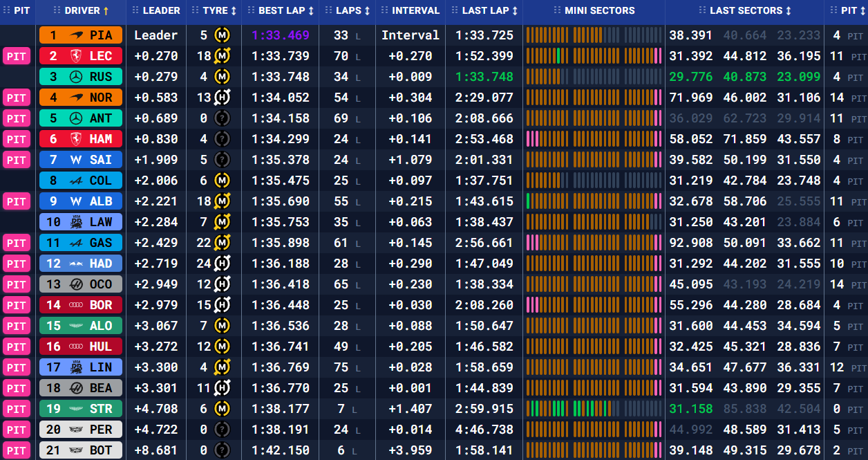This screenshot has width=868, height=460.
Task: Click the INTERVAL column header
Action: (x=415, y=11)
